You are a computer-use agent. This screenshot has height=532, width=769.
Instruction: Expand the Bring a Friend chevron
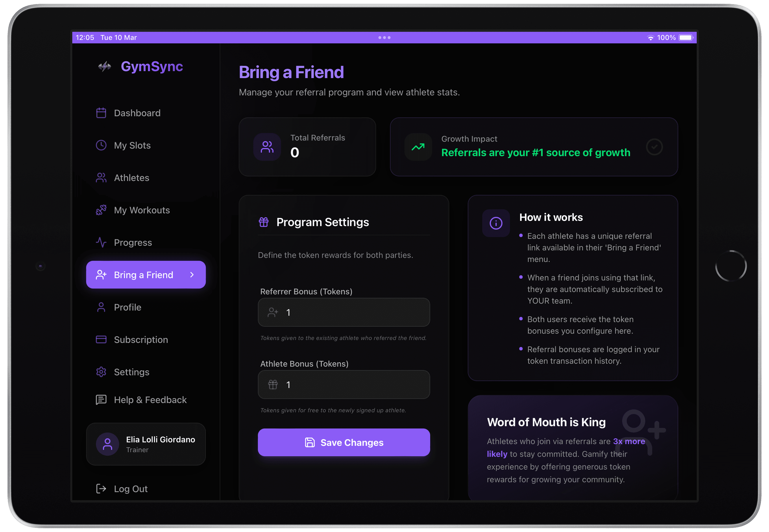pyautogui.click(x=192, y=275)
